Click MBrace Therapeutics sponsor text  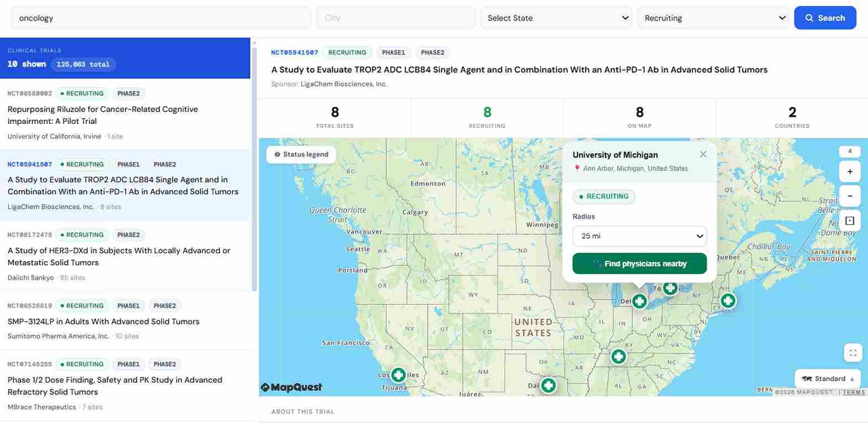click(42, 407)
